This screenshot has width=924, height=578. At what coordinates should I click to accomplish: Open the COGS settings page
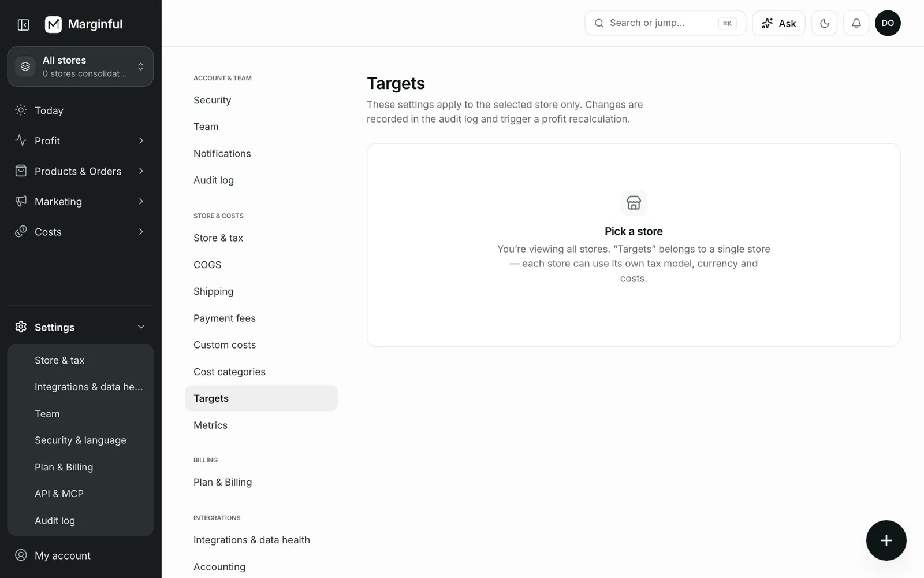click(x=261, y=265)
